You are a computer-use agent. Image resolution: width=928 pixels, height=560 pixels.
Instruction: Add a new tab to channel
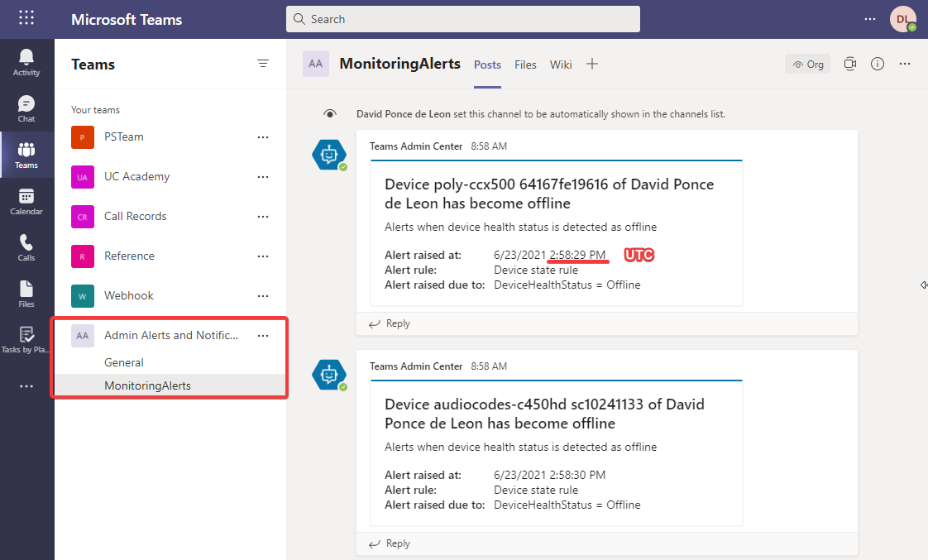point(592,64)
